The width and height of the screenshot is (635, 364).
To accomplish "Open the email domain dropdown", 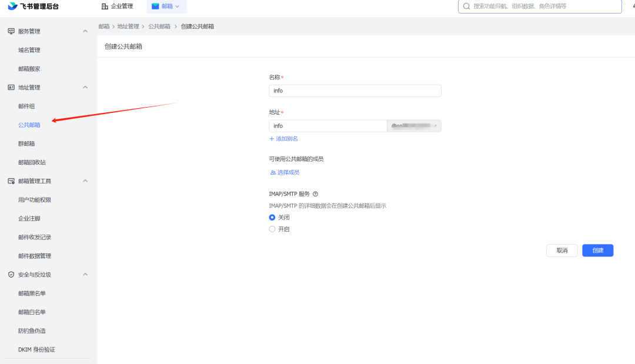I will click(414, 126).
